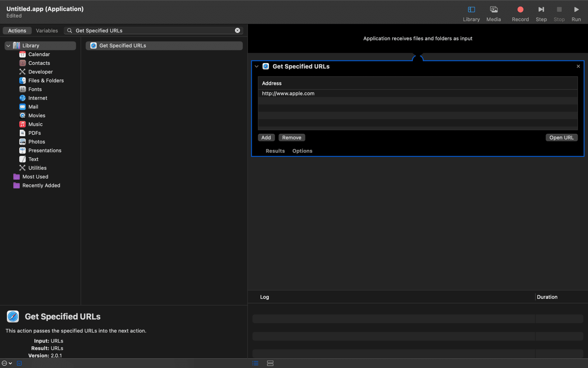Toggle the action description panel
588x368 pixels.
tap(19, 363)
